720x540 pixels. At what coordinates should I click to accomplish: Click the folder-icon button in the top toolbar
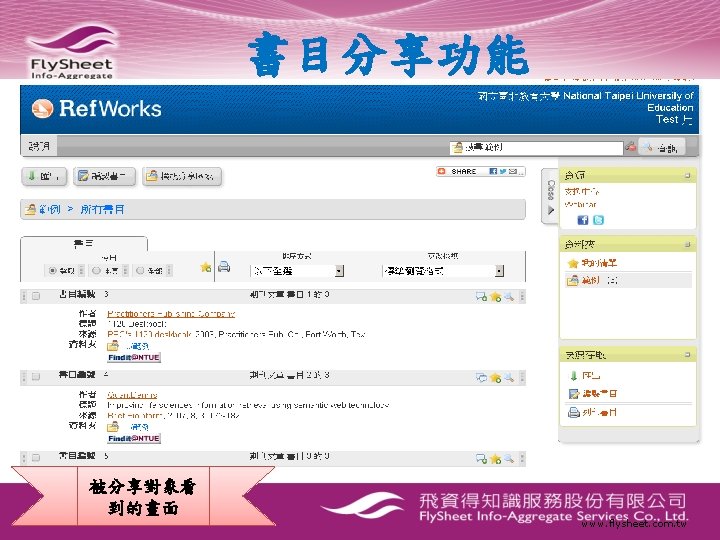pyautogui.click(x=182, y=176)
